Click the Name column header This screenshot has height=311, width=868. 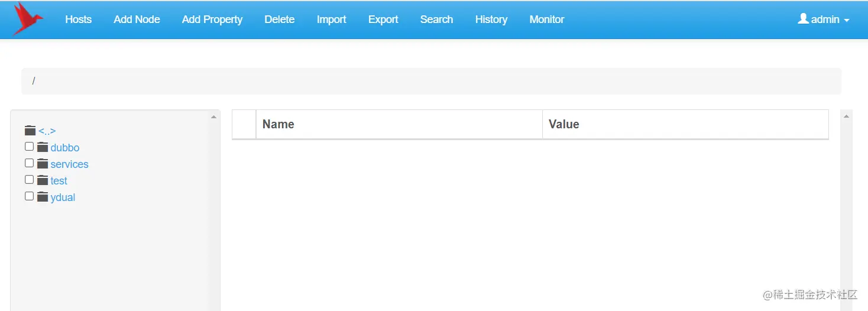point(399,124)
